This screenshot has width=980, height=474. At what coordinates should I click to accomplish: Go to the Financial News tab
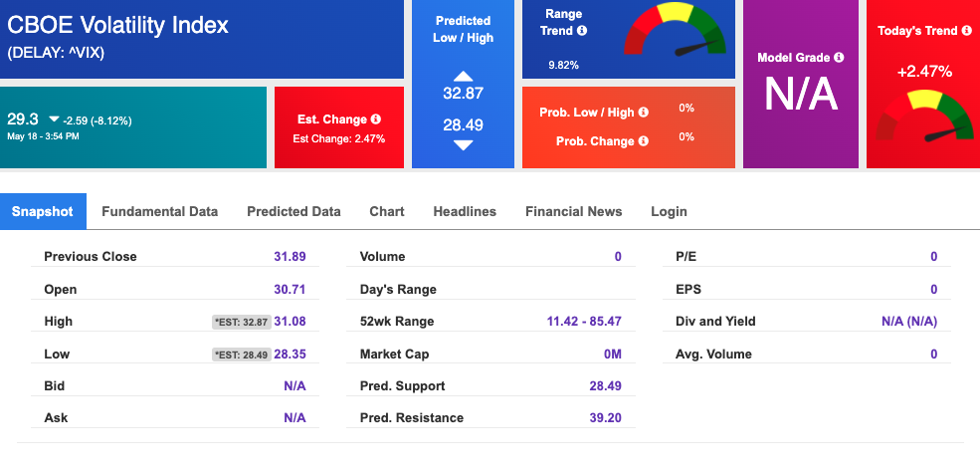click(x=574, y=211)
